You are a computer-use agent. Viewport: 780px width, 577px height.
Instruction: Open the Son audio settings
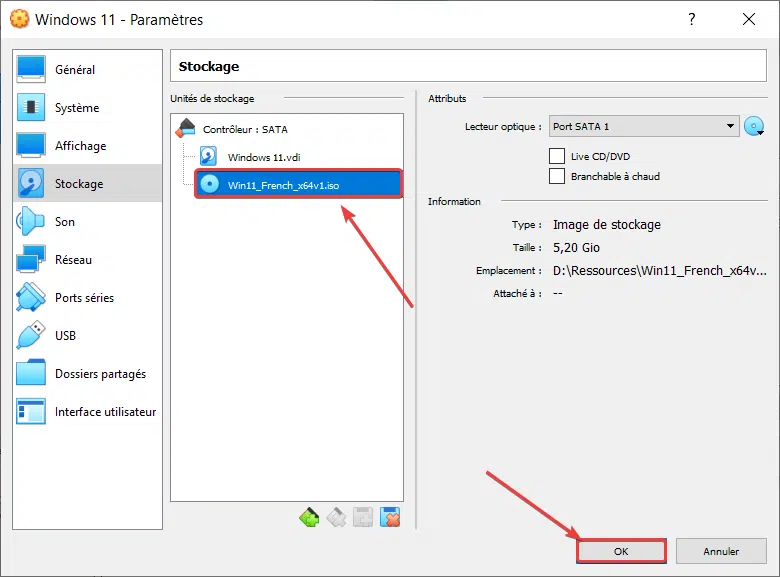pyautogui.click(x=65, y=222)
